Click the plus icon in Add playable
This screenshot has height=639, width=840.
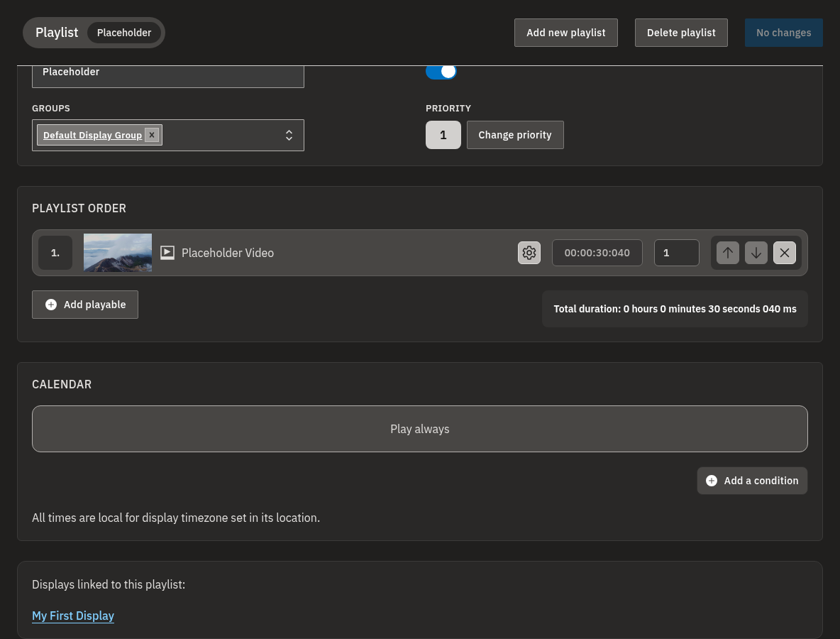(x=51, y=305)
